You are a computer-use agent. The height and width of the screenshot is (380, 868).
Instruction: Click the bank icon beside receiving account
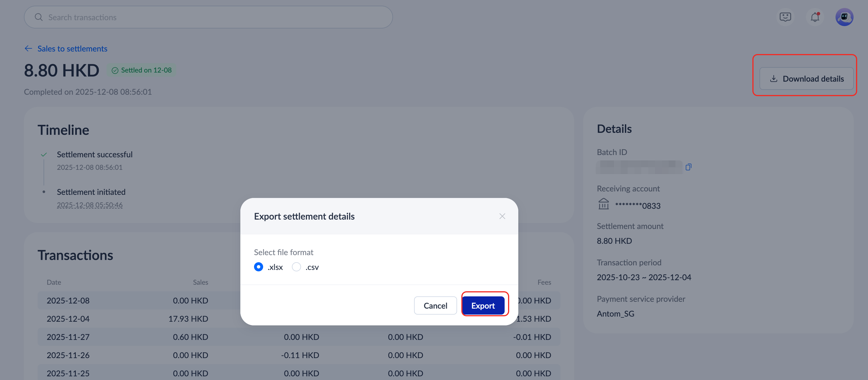tap(603, 204)
